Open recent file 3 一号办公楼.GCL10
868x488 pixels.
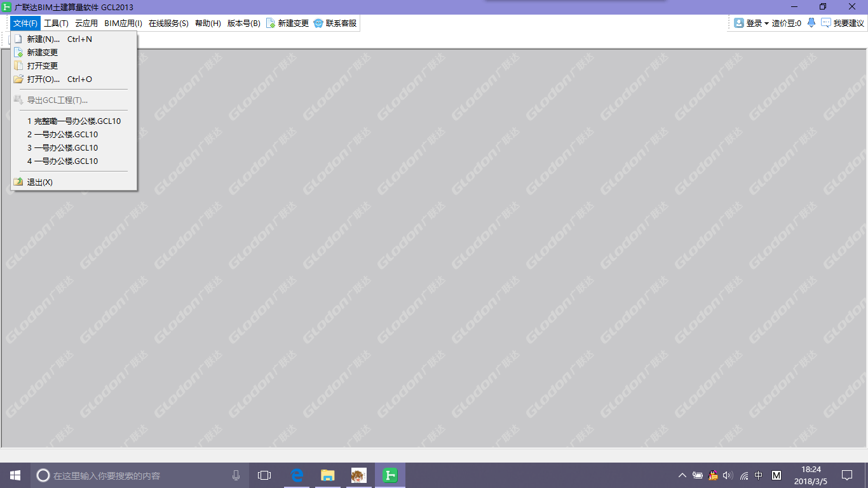tap(74, 148)
